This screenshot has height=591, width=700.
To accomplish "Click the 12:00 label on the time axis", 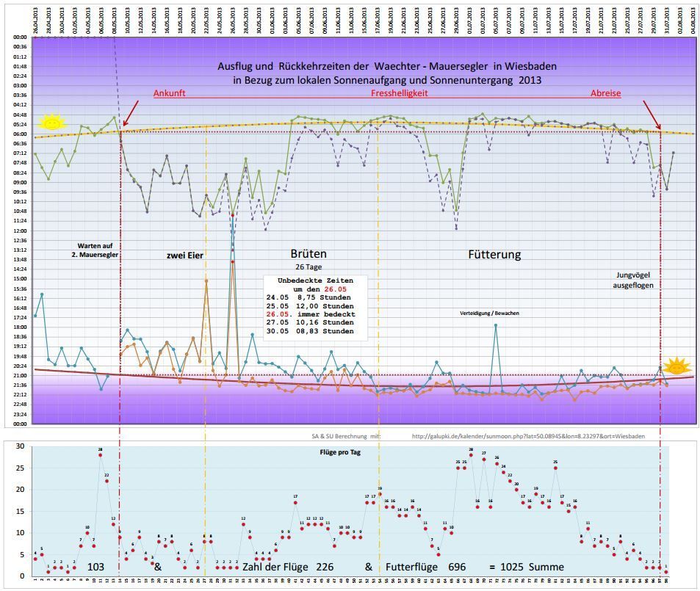I will [x=20, y=231].
